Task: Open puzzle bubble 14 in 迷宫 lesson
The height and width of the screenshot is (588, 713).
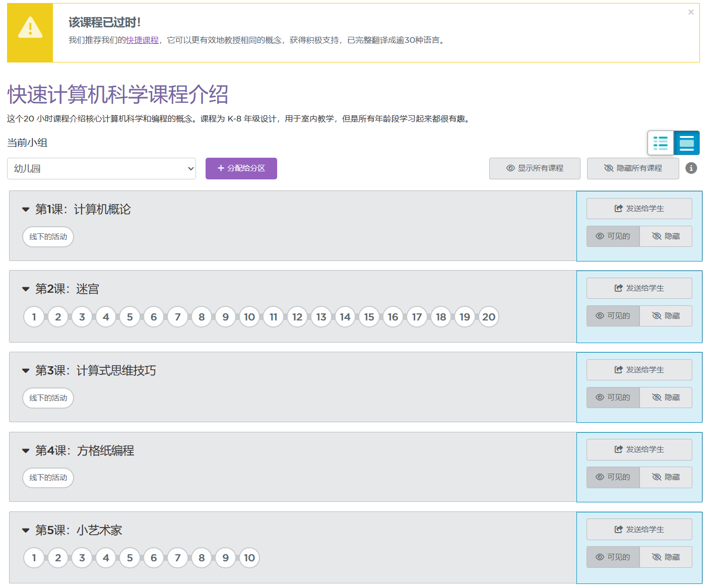Action: (x=345, y=317)
